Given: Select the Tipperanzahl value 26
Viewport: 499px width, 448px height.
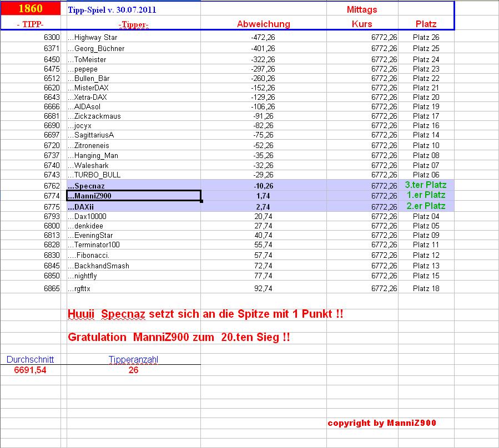Looking at the screenshot, I should [133, 370].
